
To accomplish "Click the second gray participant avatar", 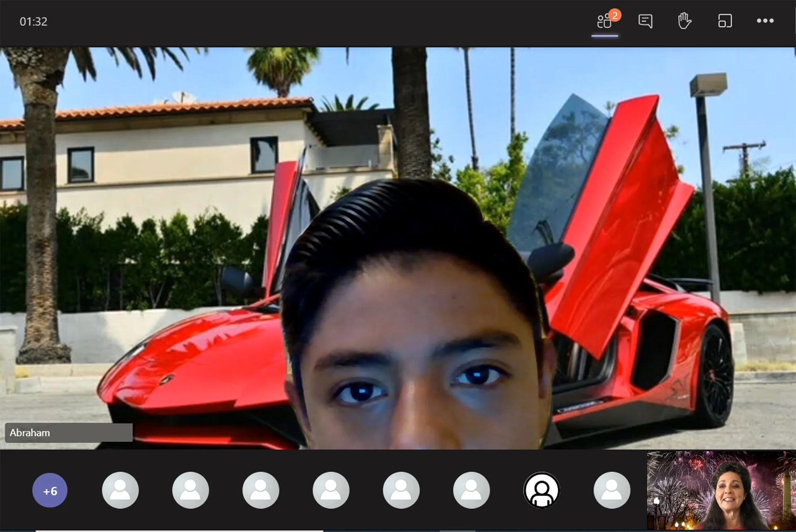I will 190,491.
